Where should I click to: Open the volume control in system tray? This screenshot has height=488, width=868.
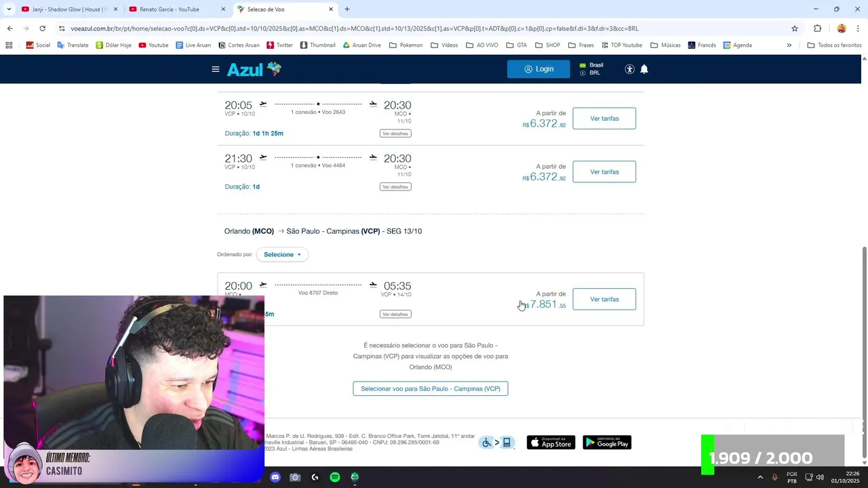coord(820,477)
